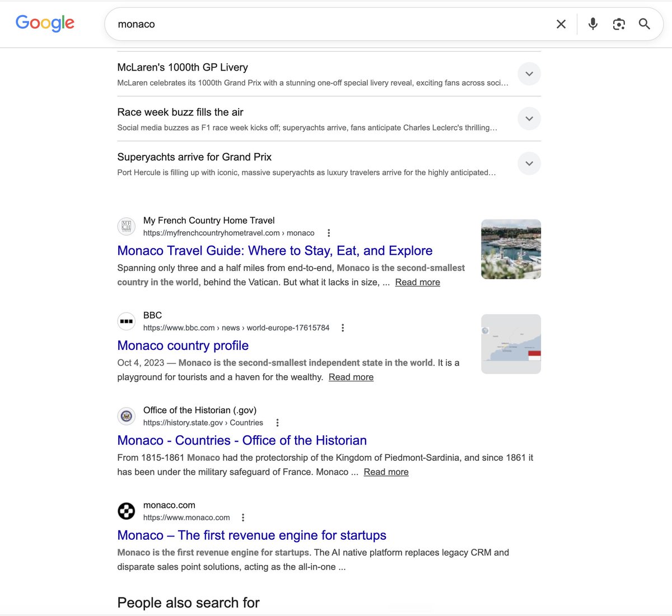Click the https://www.monaco.com URL text
672x616 pixels.
pos(186,517)
